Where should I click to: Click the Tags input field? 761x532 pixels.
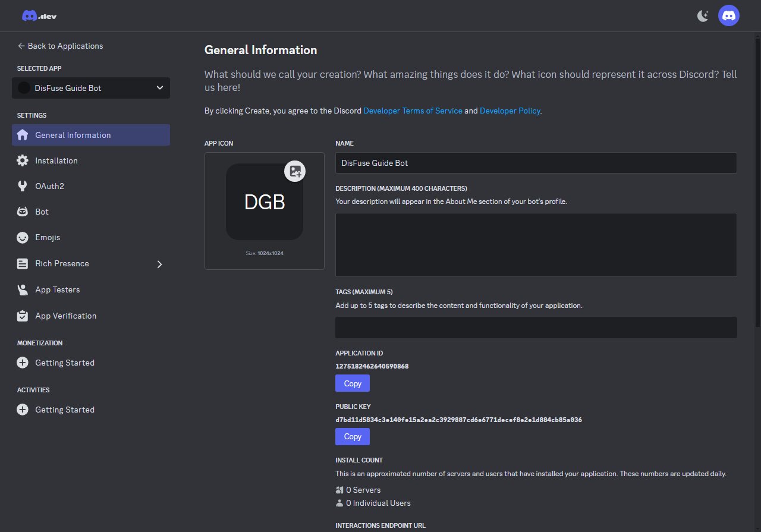536,328
